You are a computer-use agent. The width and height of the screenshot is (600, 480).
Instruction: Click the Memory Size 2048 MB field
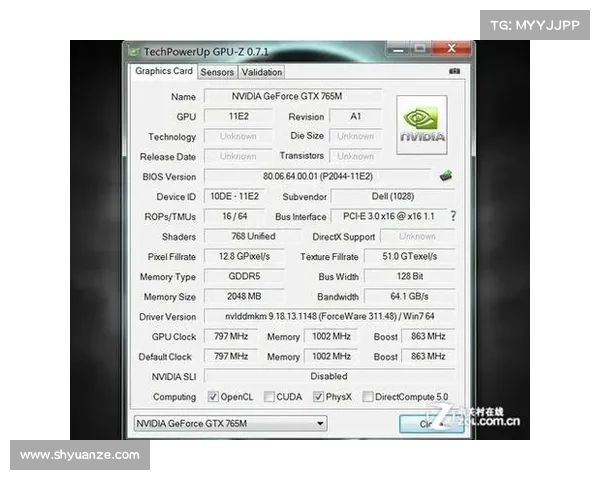point(246,297)
